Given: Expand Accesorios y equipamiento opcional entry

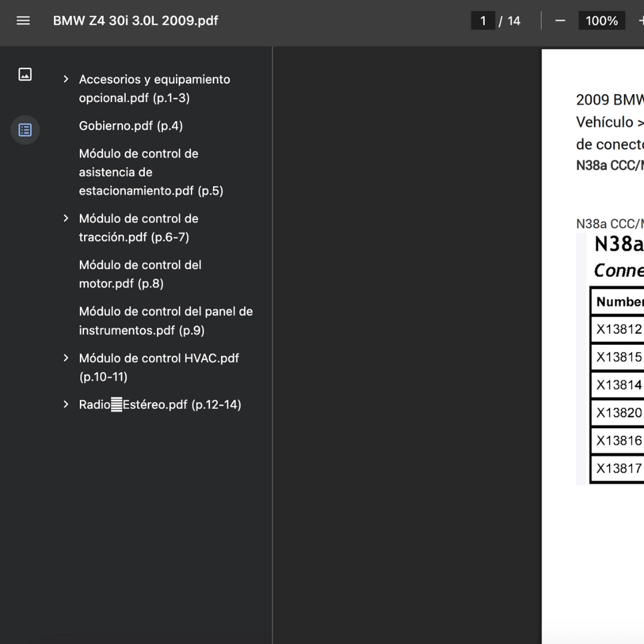Looking at the screenshot, I should coord(66,79).
